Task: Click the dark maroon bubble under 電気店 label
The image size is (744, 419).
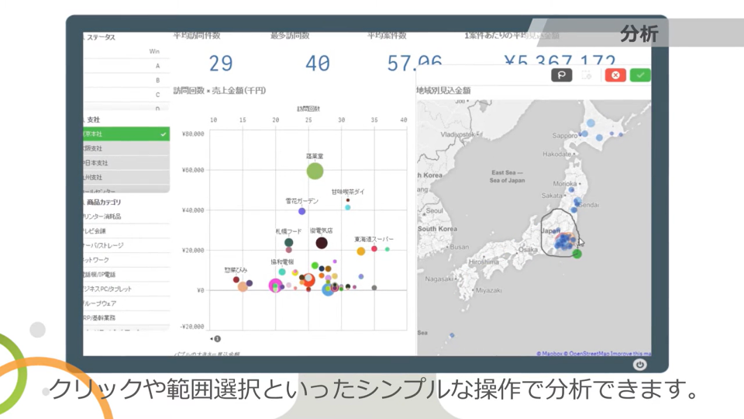Action: tap(321, 243)
